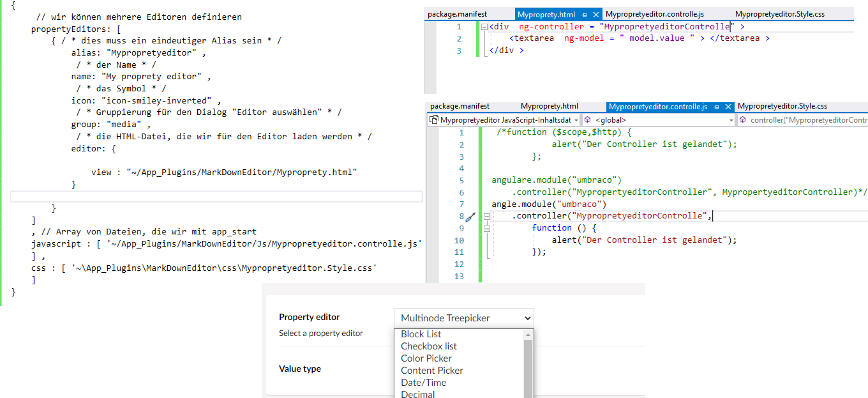Collapse the div block at line 1 of Myproprety.html
Screen dimensions: 868x398
pyautogui.click(x=486, y=27)
